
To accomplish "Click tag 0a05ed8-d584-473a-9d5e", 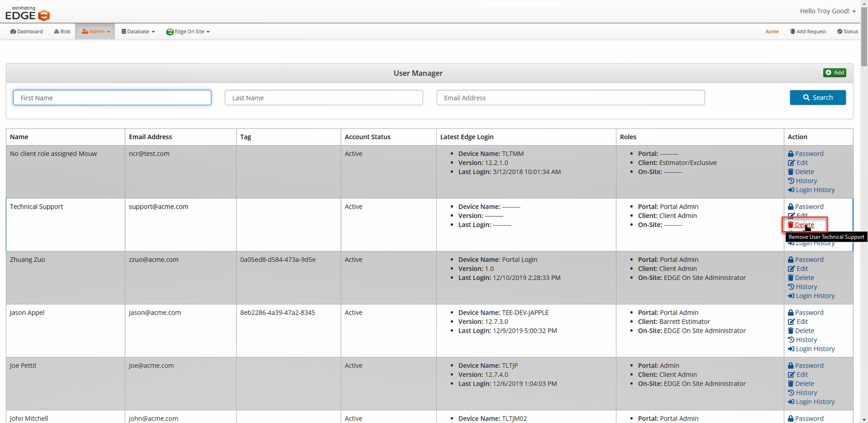I will 278,260.
